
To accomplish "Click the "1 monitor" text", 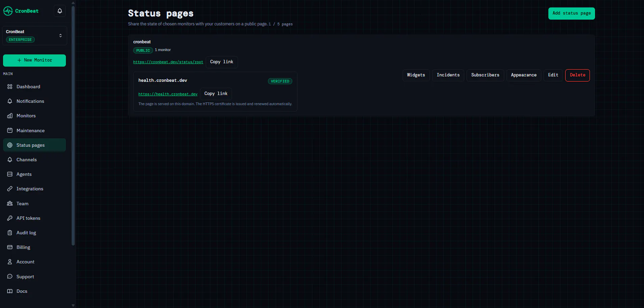I will [163, 50].
